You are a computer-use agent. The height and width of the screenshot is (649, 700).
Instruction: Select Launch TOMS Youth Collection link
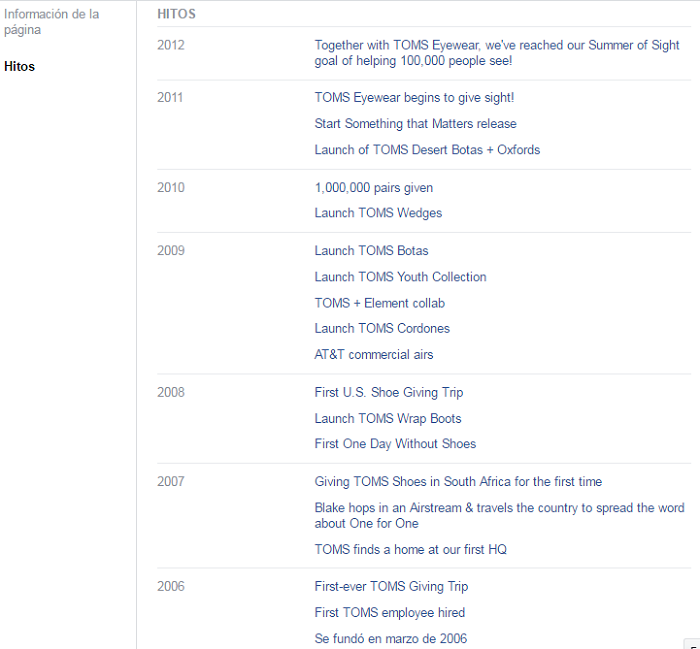coord(400,277)
